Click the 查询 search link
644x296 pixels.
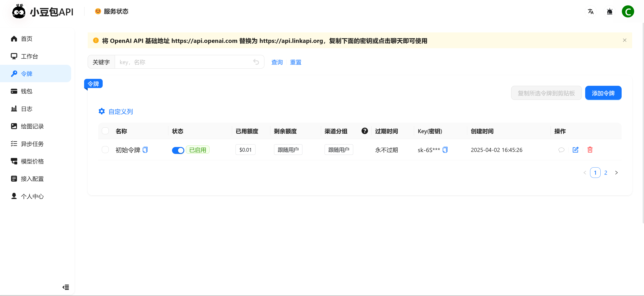coord(277,62)
